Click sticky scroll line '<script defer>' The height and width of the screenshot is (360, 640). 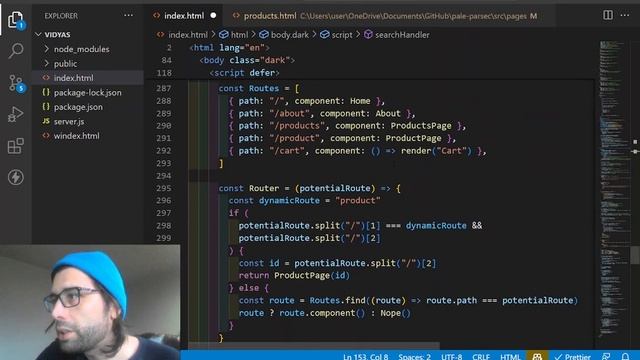(x=244, y=73)
